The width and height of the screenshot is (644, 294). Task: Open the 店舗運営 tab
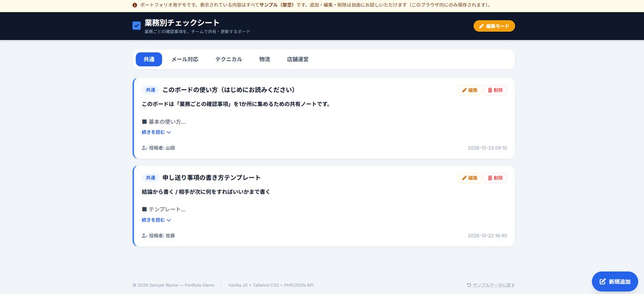coord(298,59)
